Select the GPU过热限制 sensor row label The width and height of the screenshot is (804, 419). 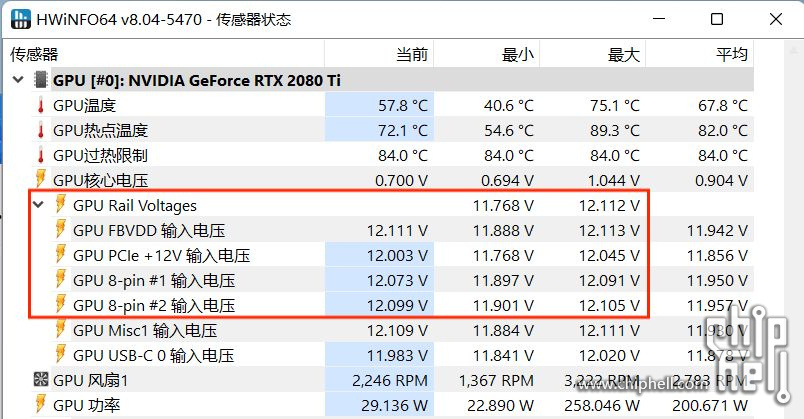[100, 156]
